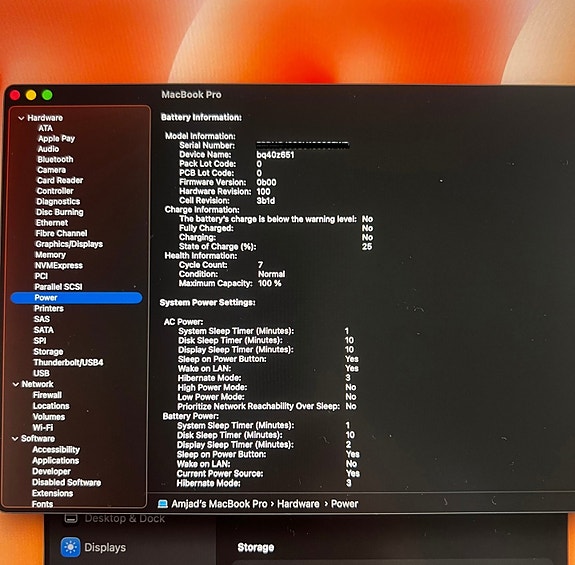Click Storage heading in System Settings window
The height and width of the screenshot is (565, 575).
pos(256,547)
